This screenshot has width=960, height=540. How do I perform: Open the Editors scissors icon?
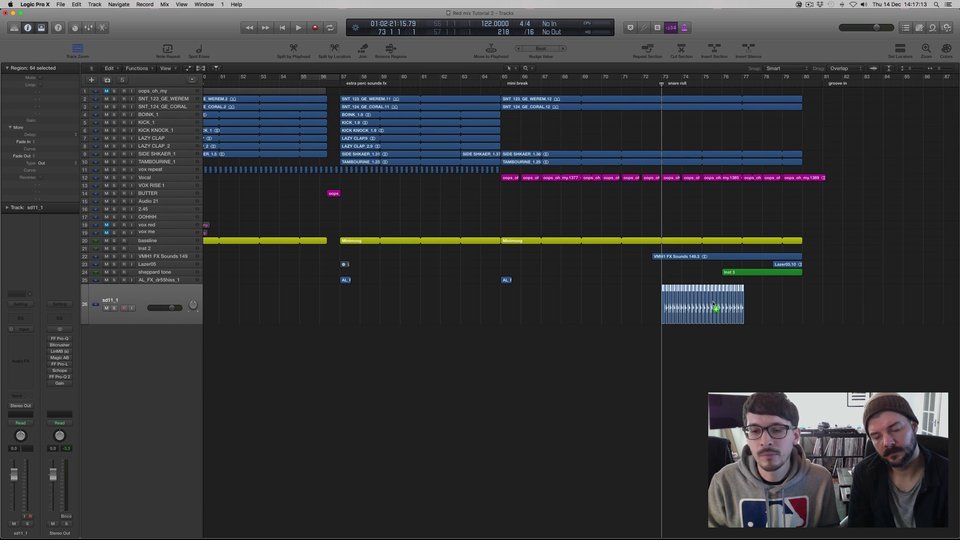click(102, 28)
